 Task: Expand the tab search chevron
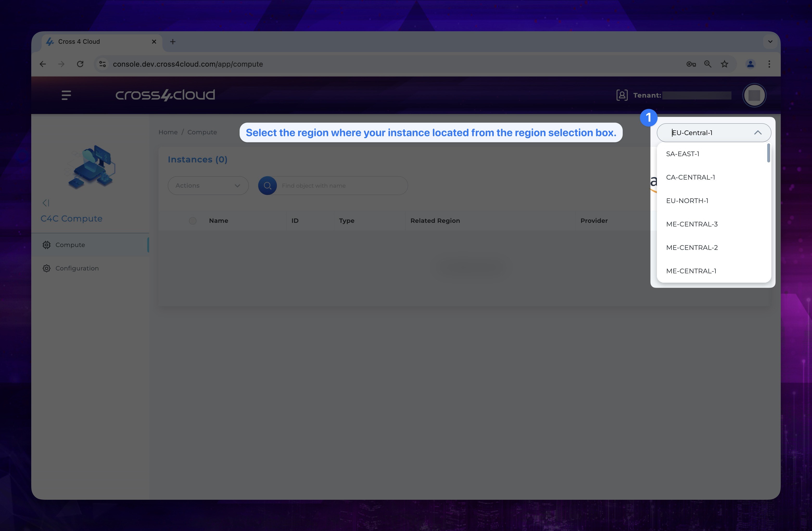770,42
